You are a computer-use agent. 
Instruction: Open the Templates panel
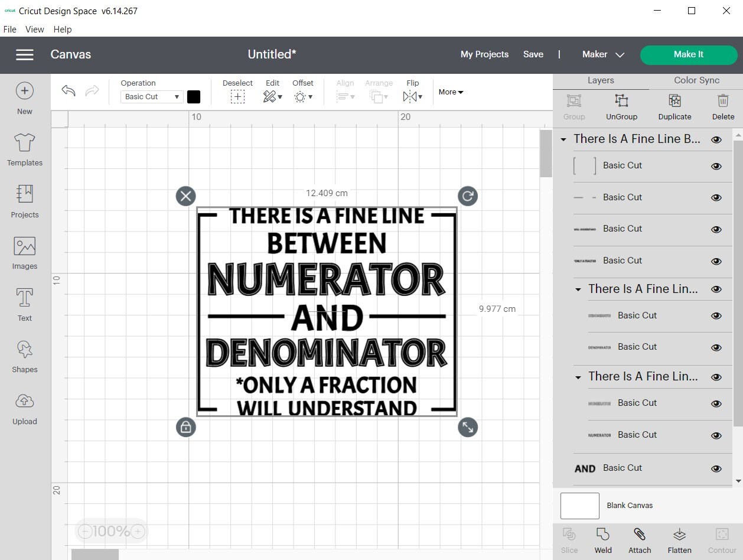(x=24, y=148)
